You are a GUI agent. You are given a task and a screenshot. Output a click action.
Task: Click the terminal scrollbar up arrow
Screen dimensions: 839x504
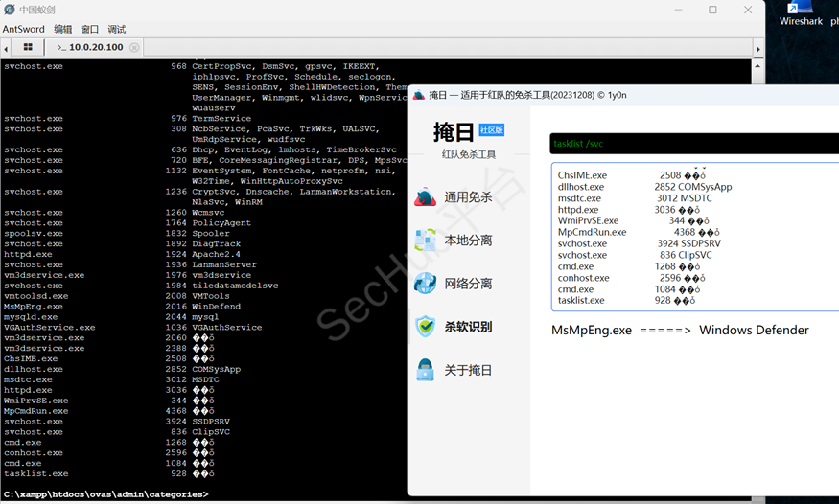757,66
